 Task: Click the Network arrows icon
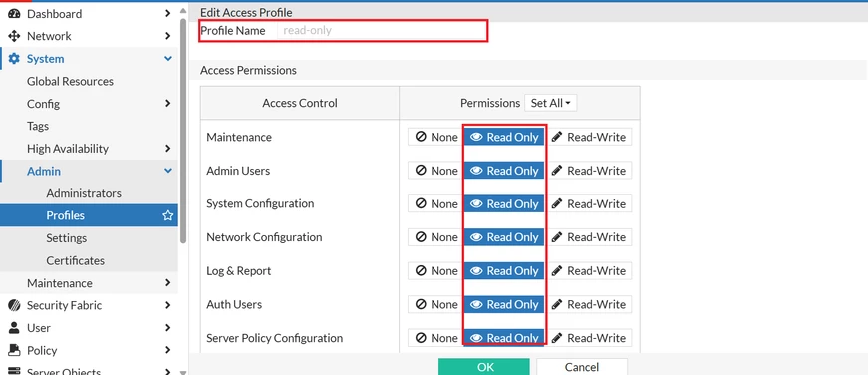[14, 36]
